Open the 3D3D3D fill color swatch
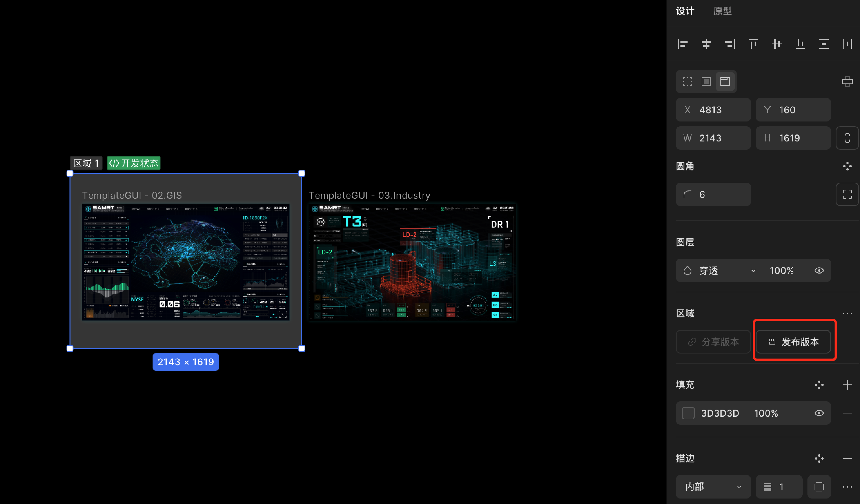Image resolution: width=860 pixels, height=504 pixels. 688,413
